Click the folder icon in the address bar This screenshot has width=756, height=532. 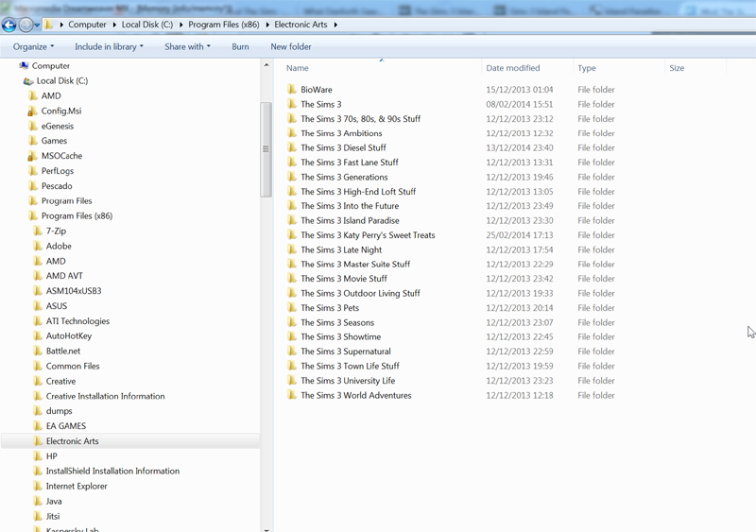(48, 25)
